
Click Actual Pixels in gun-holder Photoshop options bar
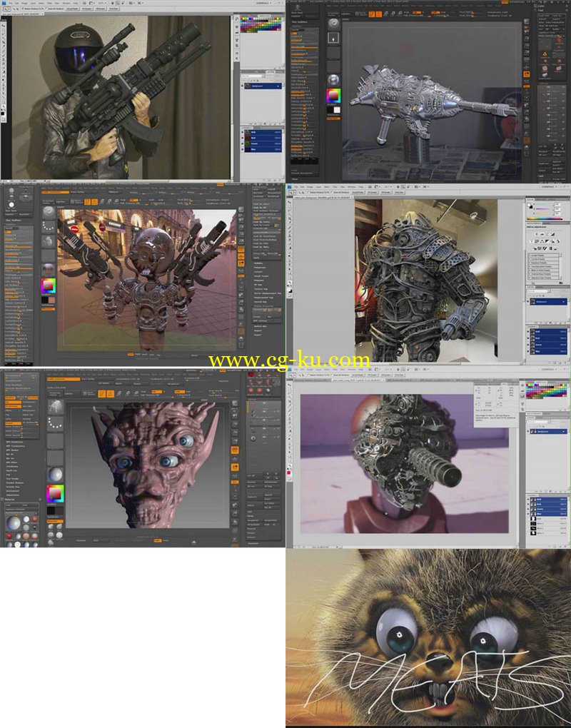72,9
